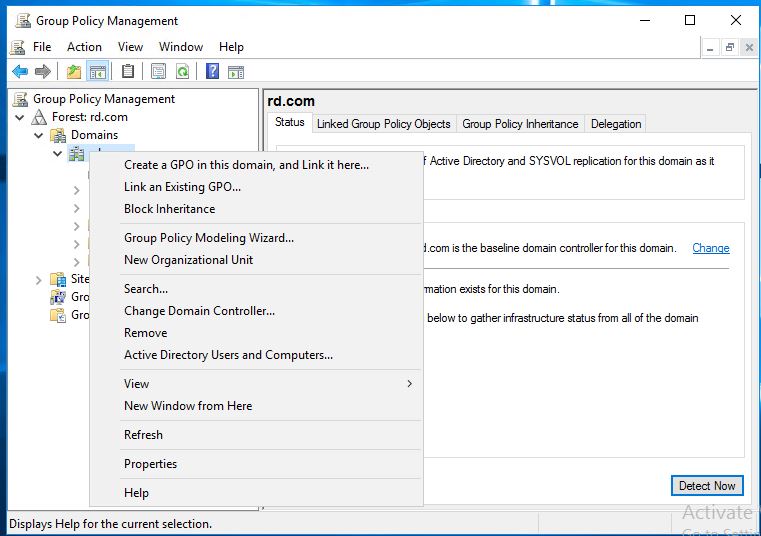The height and width of the screenshot is (536, 761).
Task: Click the Forward arrow toolbar icon
Action: click(42, 71)
